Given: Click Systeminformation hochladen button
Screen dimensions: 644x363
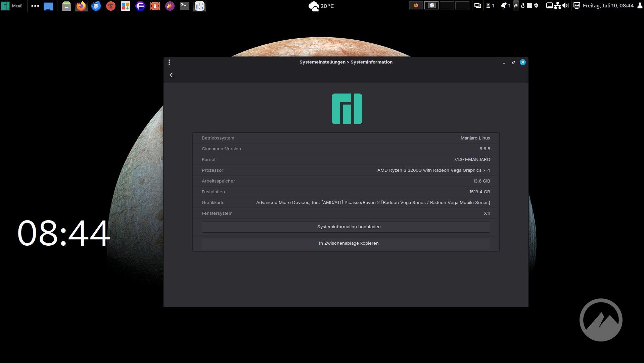Looking at the screenshot, I should tap(346, 227).
